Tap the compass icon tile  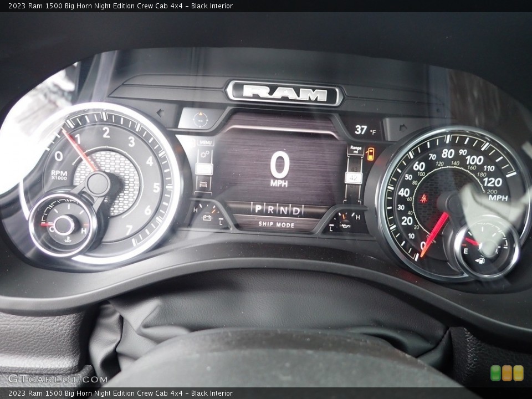(x=200, y=119)
